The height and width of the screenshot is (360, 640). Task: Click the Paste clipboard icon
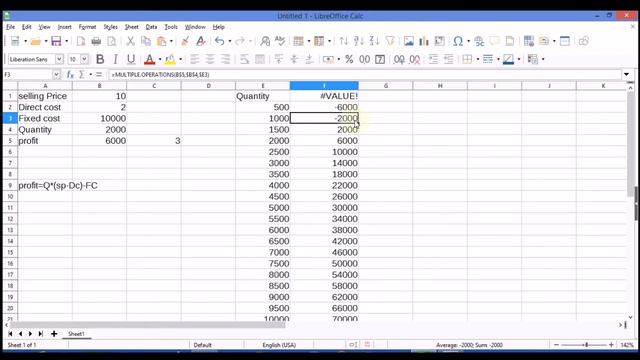coord(162,41)
